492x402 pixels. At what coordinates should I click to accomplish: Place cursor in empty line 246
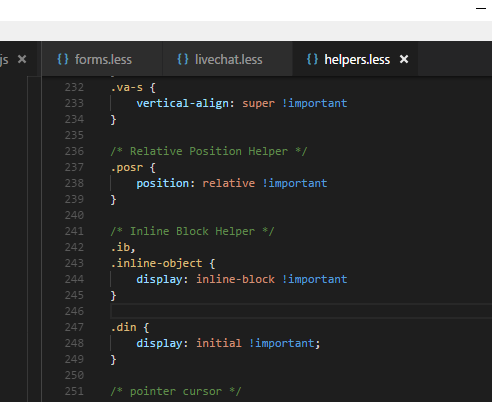301,311
